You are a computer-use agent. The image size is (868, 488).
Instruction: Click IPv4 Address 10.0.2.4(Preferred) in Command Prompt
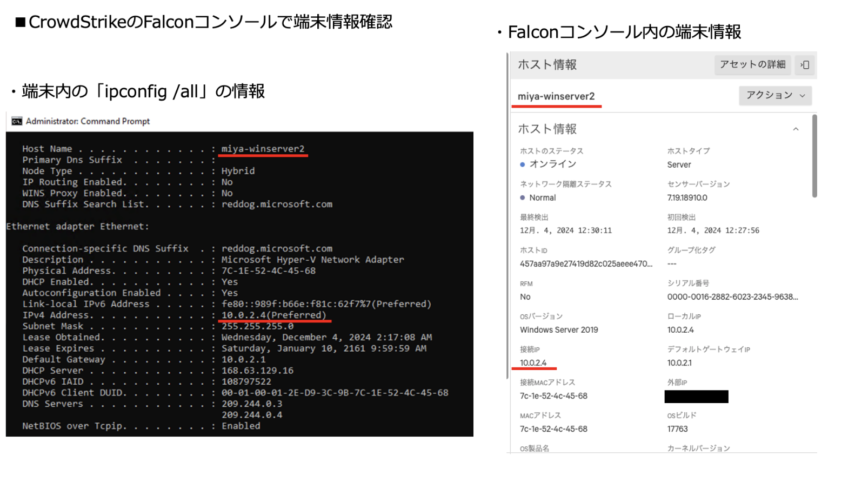(x=274, y=315)
